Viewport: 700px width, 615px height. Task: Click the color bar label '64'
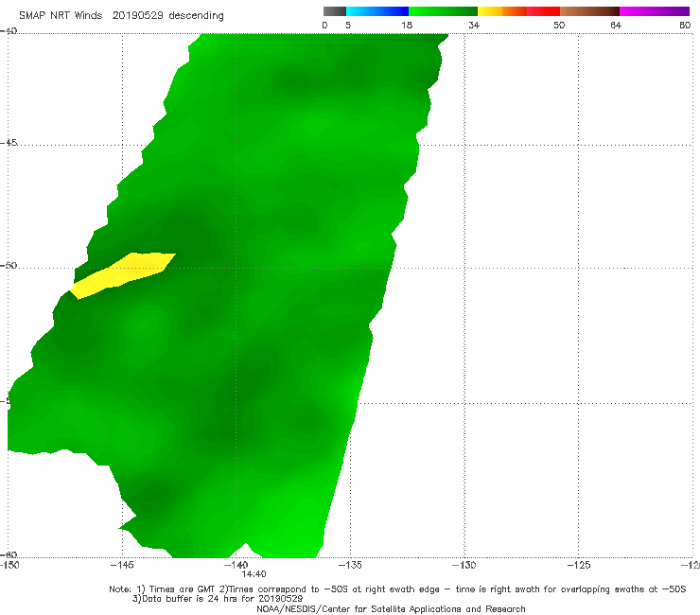(616, 26)
